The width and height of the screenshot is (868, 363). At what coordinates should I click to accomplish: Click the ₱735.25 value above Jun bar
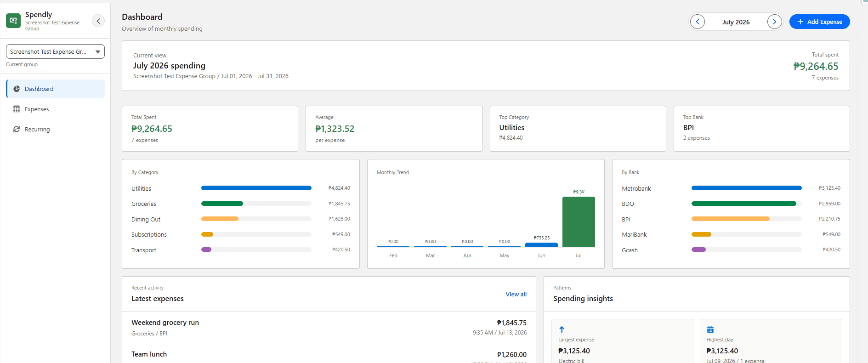click(541, 238)
